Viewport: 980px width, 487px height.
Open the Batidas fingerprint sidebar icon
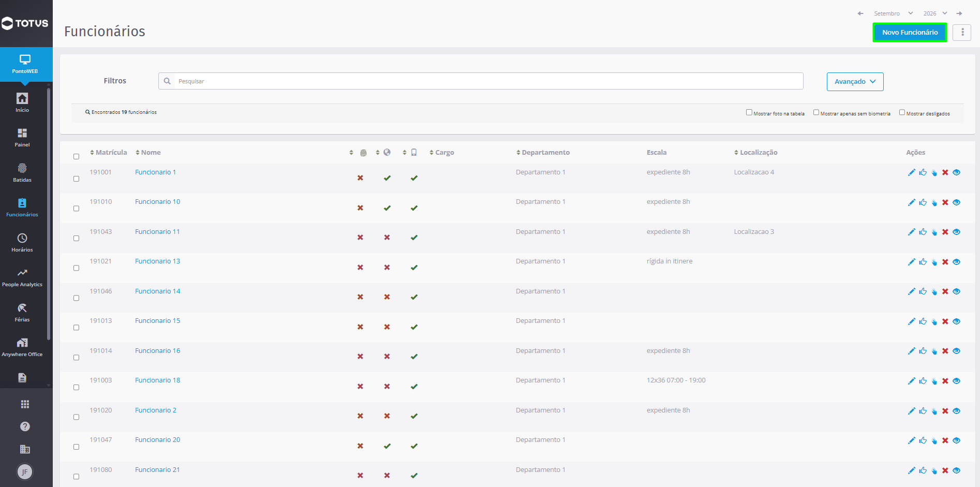(22, 172)
